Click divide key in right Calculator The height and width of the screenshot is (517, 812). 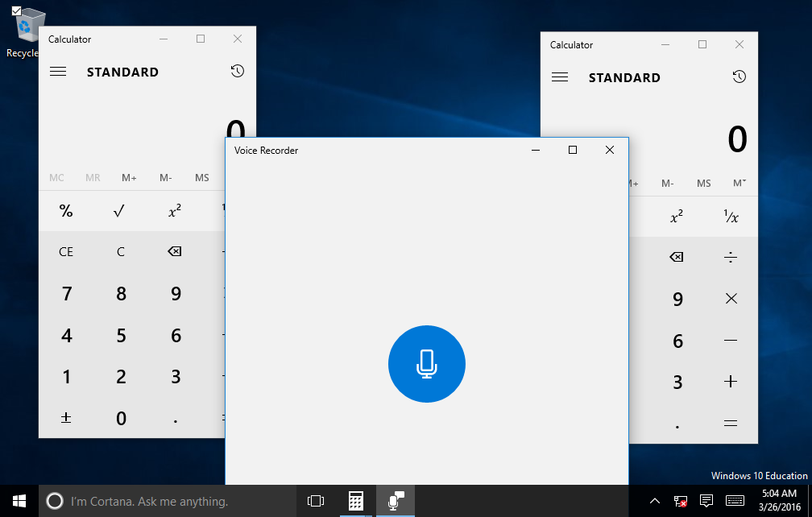(731, 257)
